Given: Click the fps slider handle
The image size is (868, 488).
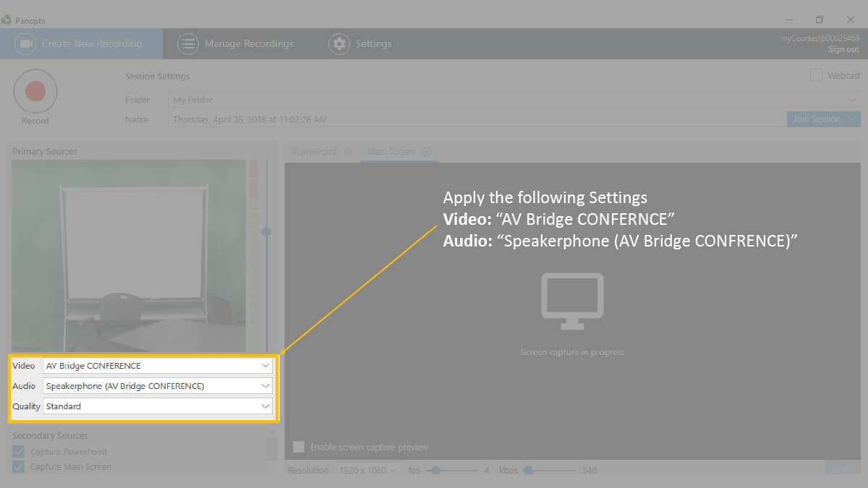Looking at the screenshot, I should (435, 471).
